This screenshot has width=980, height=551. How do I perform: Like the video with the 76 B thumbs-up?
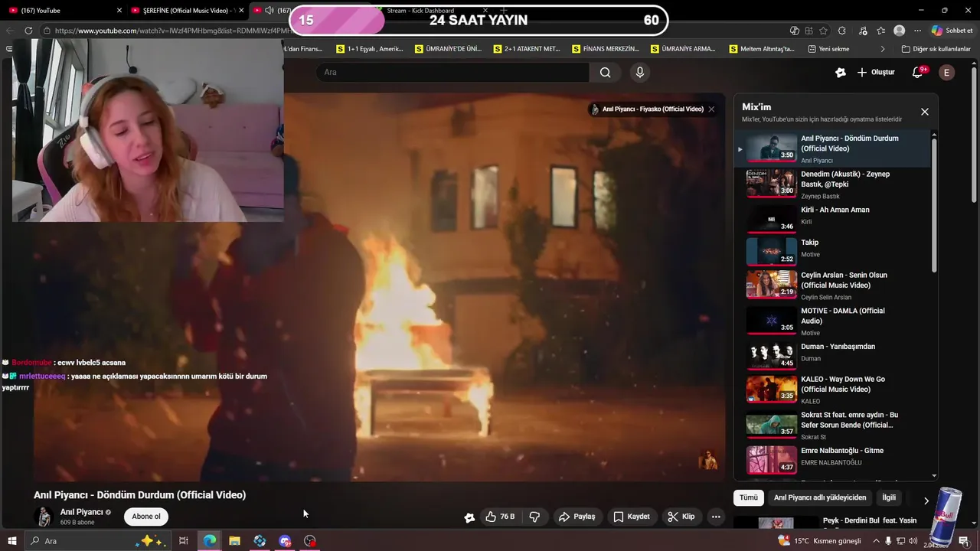[500, 517]
